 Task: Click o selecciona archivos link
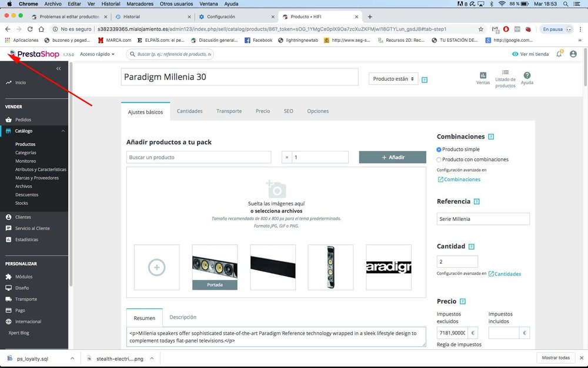click(x=276, y=211)
